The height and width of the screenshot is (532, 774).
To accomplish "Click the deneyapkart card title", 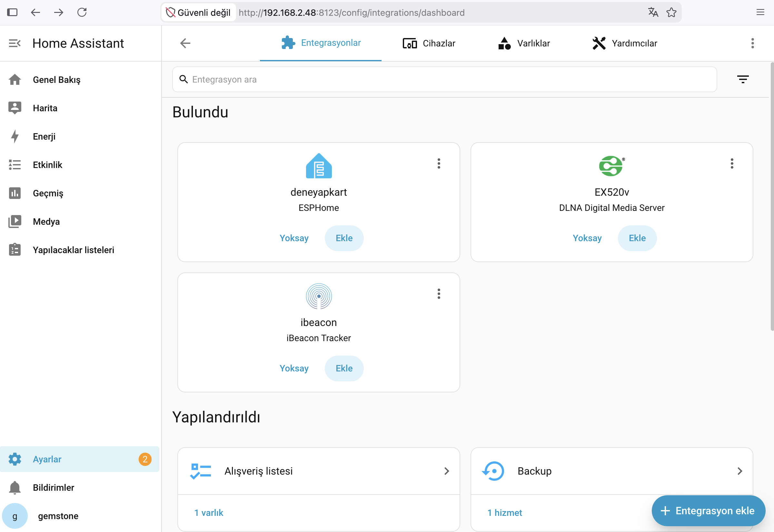I will tap(319, 192).
